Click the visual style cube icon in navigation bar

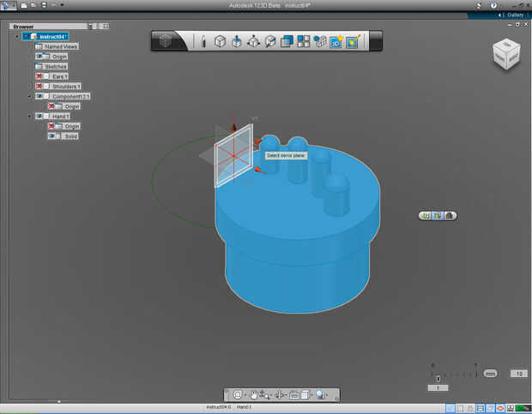(x=305, y=394)
